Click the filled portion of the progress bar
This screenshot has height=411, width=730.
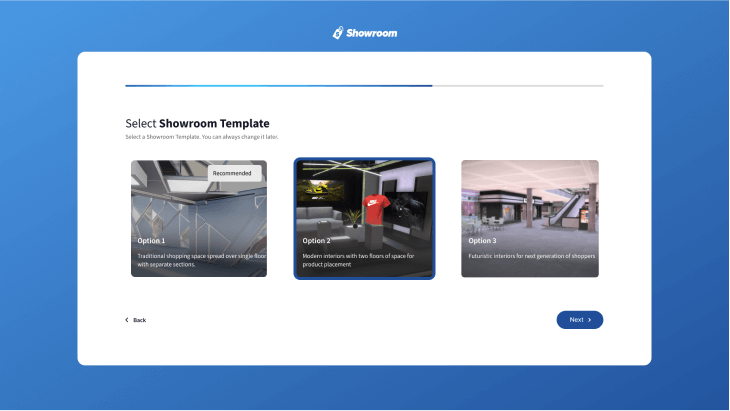tap(278, 86)
